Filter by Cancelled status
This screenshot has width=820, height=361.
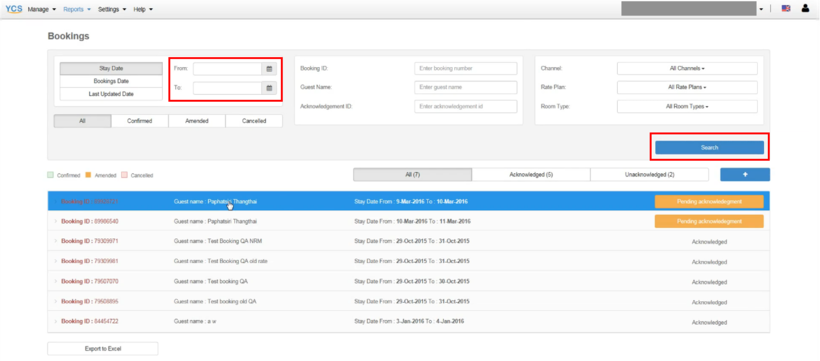point(254,121)
